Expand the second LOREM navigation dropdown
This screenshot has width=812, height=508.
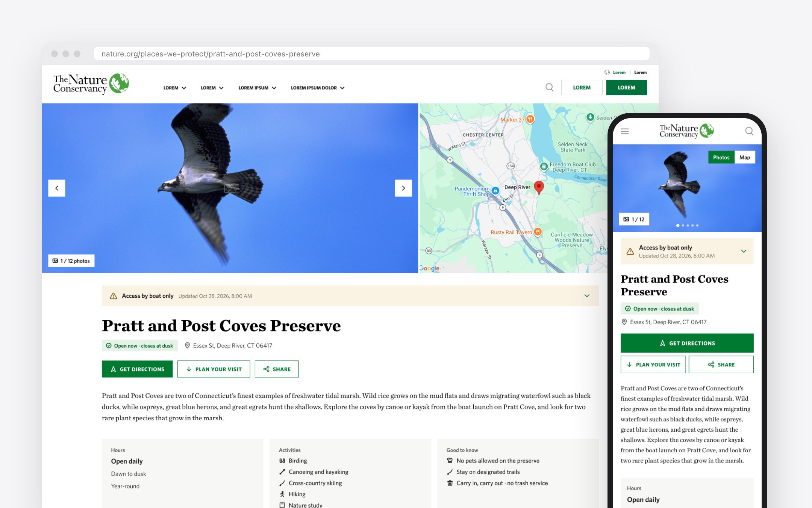(x=212, y=88)
